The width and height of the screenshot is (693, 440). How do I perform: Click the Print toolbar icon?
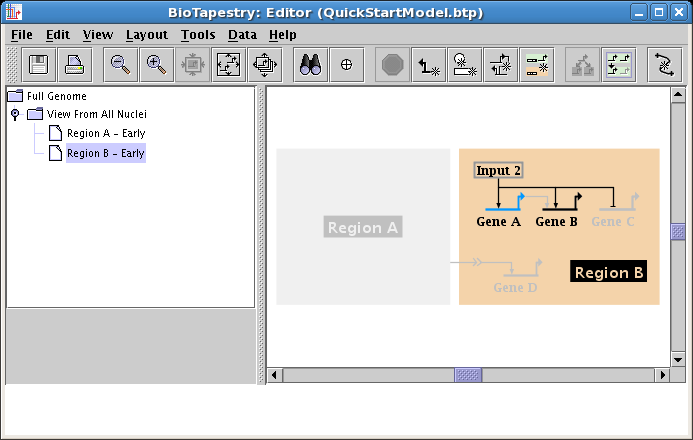pos(75,65)
